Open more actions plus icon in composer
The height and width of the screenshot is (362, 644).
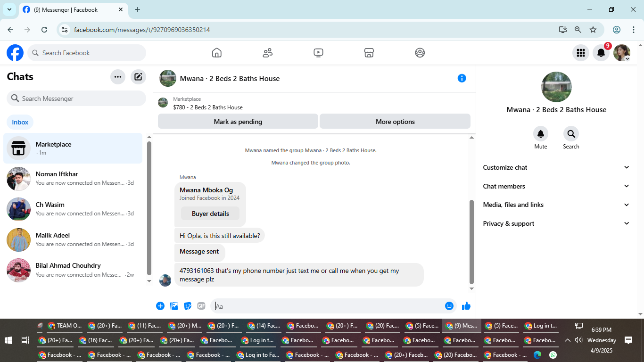click(160, 306)
